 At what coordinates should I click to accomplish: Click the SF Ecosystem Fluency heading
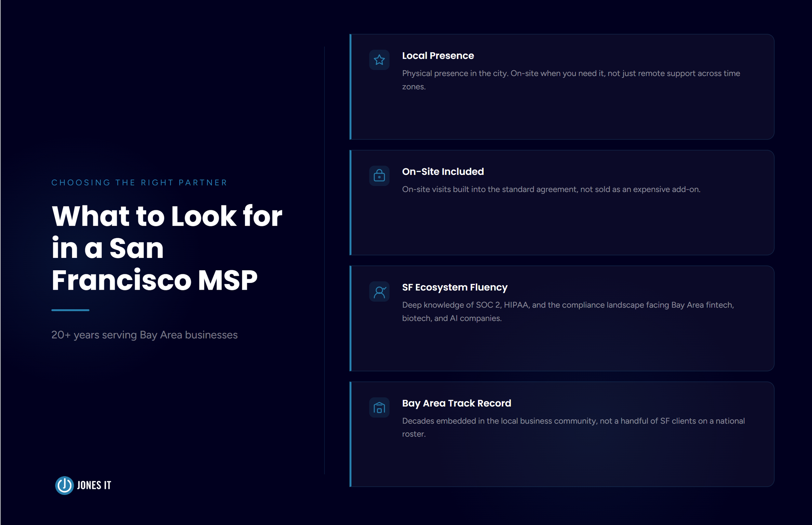coord(455,287)
